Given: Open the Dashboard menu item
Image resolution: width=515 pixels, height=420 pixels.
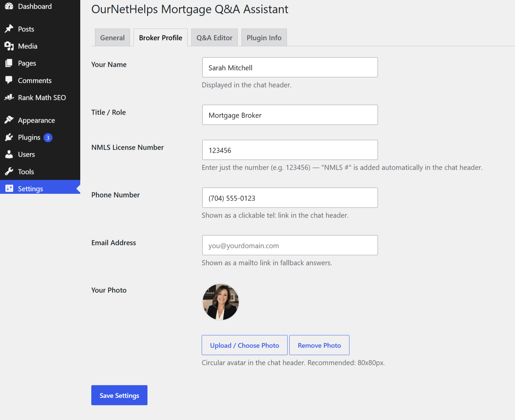Looking at the screenshot, I should pyautogui.click(x=35, y=6).
